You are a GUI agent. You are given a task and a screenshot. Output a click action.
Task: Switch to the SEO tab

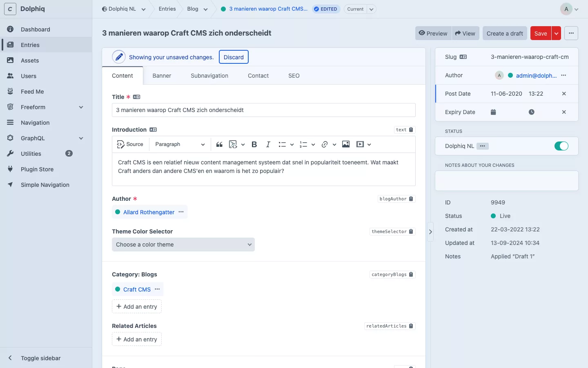click(294, 76)
